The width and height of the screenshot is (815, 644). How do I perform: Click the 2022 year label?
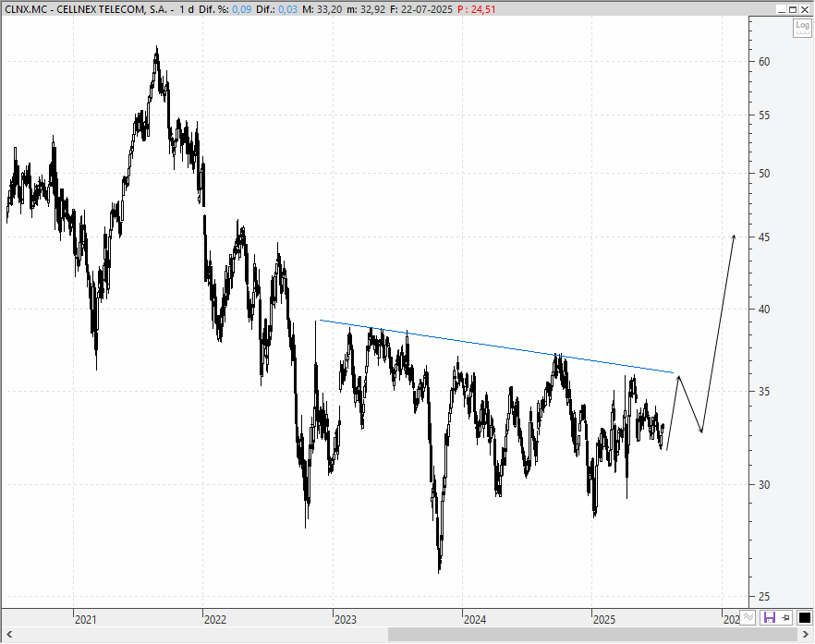215,620
